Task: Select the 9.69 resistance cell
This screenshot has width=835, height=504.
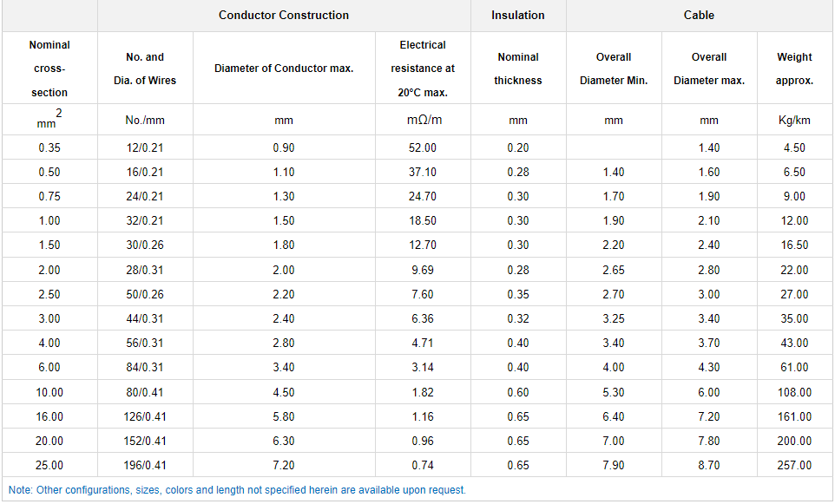Action: pos(423,271)
